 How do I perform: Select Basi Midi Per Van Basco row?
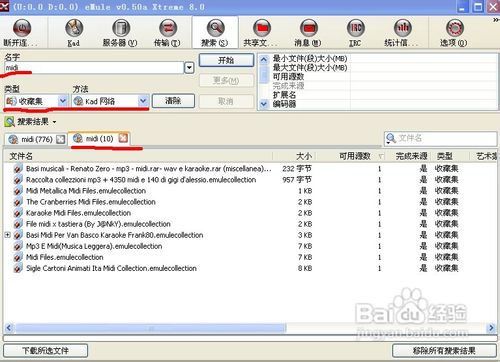click(250, 235)
